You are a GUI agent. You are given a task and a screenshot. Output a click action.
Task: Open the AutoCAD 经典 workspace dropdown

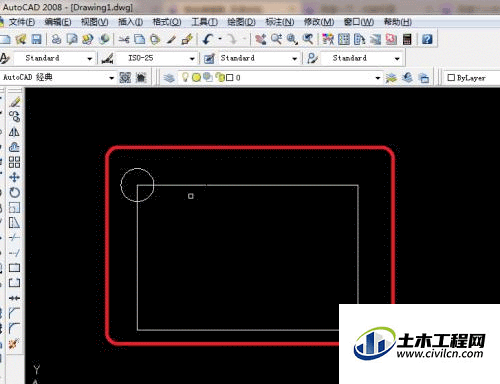pyautogui.click(x=111, y=78)
